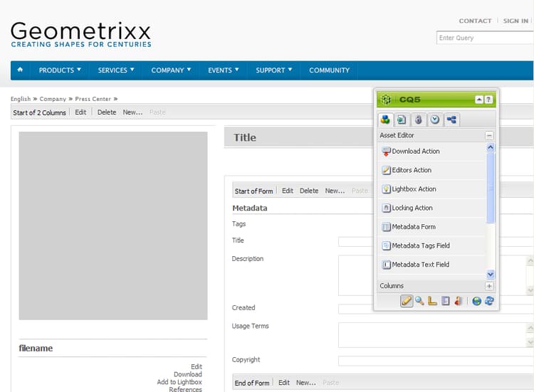Screen dimensions: 534x392
Task: Follow the Company breadcrumb link
Action: pyautogui.click(x=53, y=99)
